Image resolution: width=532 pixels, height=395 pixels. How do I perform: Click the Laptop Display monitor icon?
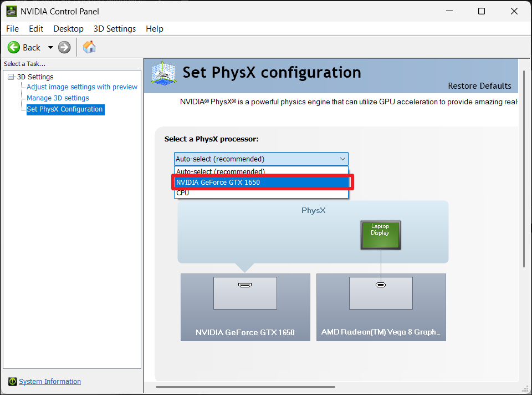coord(380,235)
